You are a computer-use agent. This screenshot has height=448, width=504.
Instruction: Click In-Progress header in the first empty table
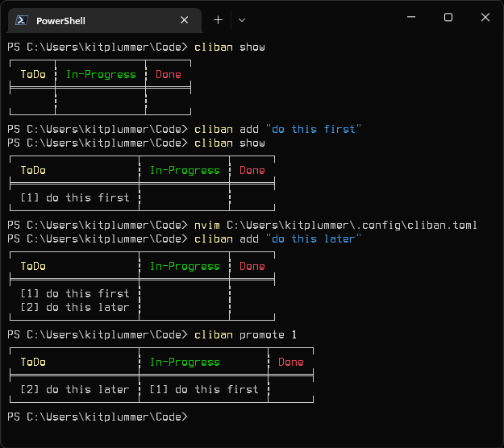(x=101, y=74)
